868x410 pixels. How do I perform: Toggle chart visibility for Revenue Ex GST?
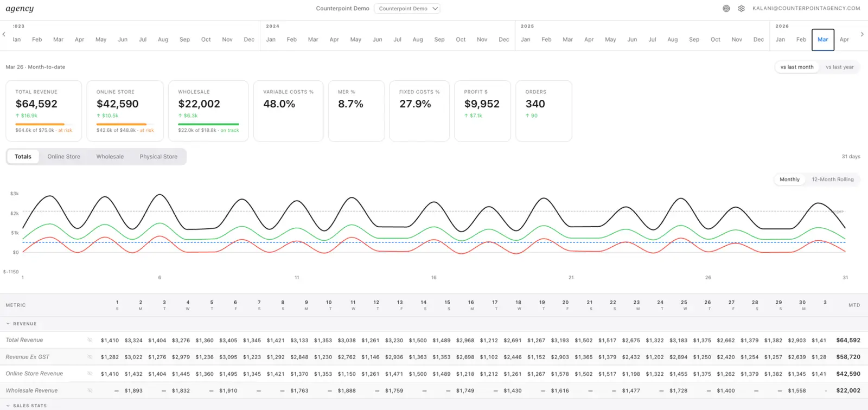click(90, 357)
